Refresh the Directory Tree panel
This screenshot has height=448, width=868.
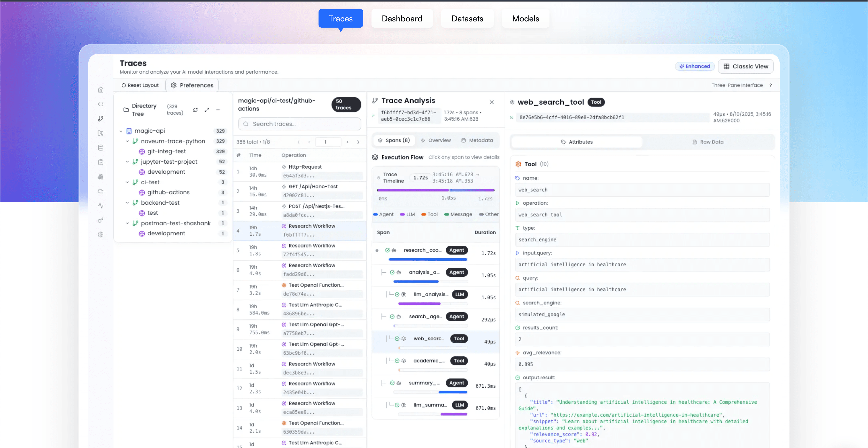coord(196,110)
